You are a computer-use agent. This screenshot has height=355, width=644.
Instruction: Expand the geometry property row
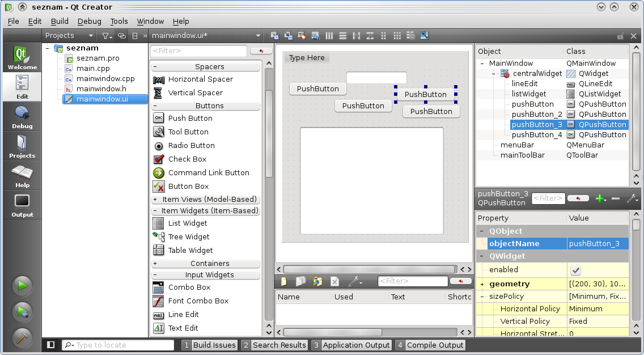tap(482, 284)
